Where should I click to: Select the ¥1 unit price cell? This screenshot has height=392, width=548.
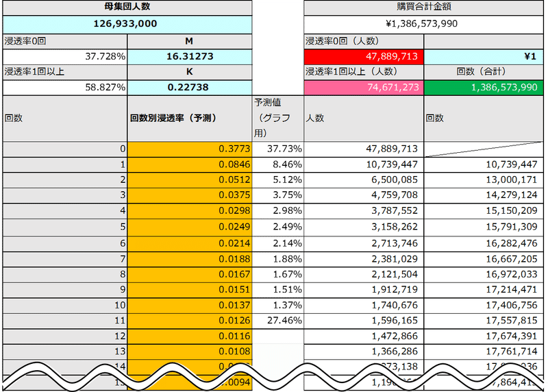coord(484,57)
